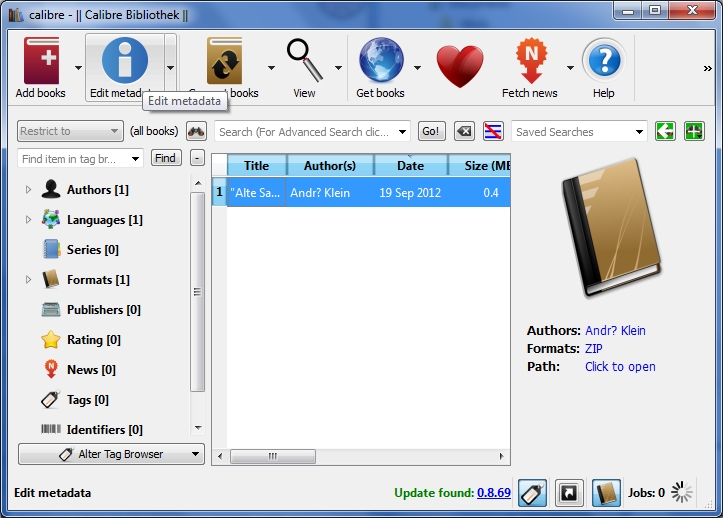Open Find item in tag browser dropdown
Viewport: 723px width, 518px height.
tap(136, 159)
